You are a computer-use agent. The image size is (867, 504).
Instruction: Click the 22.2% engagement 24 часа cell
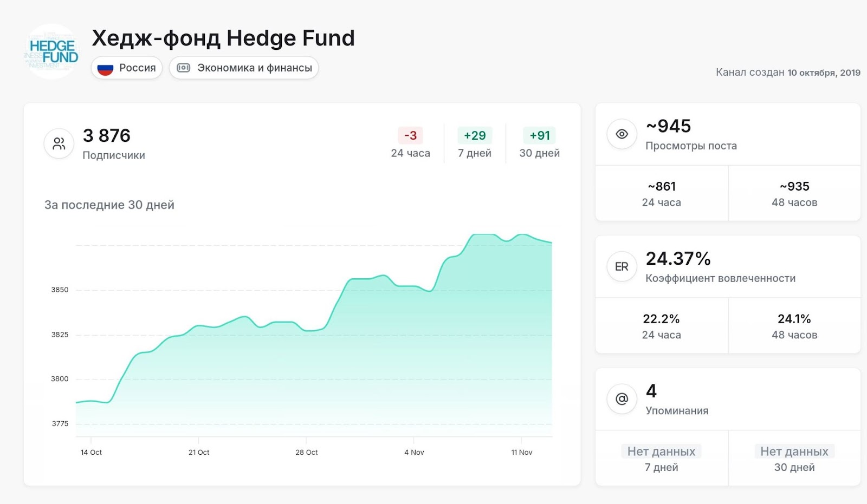[662, 326]
